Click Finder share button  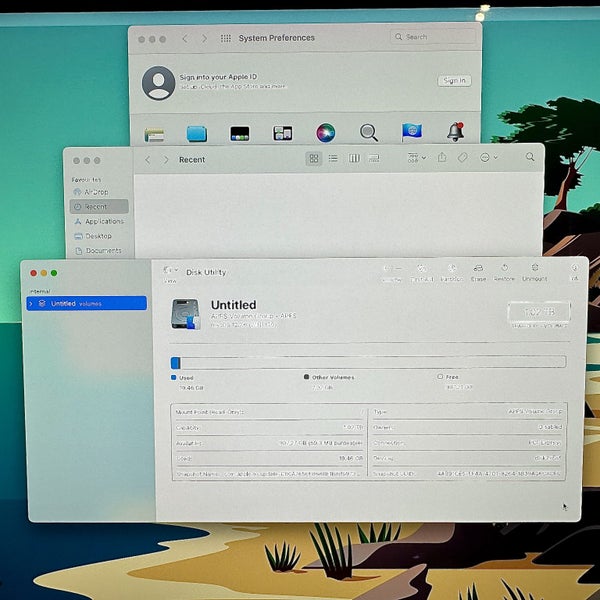(442, 157)
